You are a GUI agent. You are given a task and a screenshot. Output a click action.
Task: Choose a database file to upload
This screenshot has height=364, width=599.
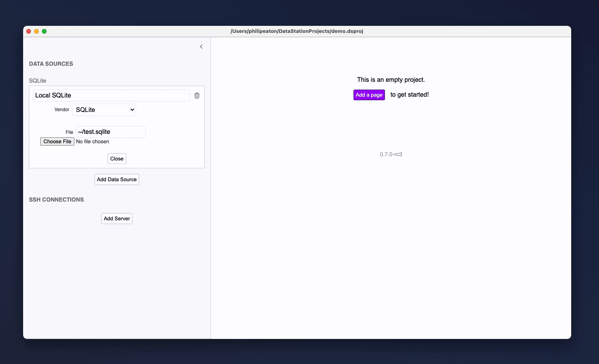point(57,141)
